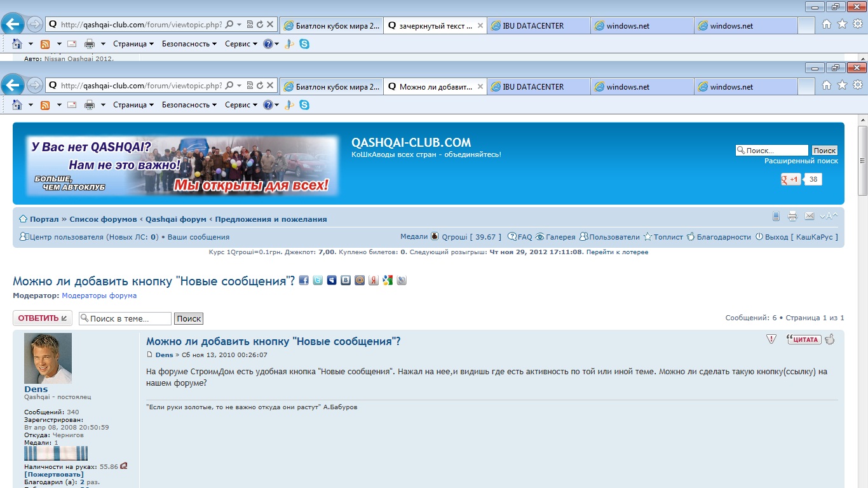Click the email topic envelope icon in forum navbar
This screenshot has width=868, height=488.
(809, 216)
